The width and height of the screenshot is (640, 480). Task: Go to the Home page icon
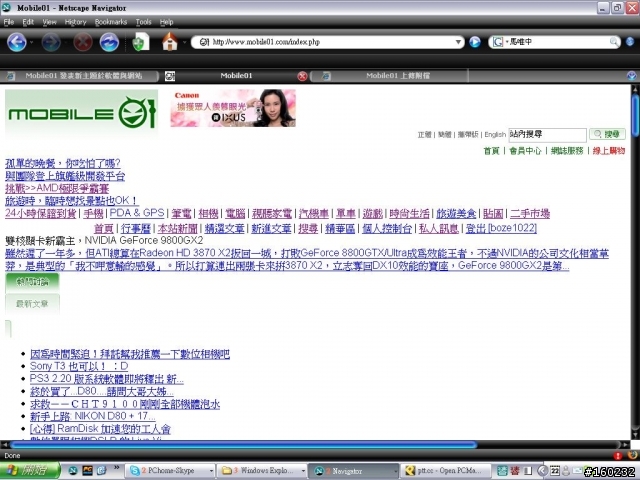pyautogui.click(x=170, y=42)
